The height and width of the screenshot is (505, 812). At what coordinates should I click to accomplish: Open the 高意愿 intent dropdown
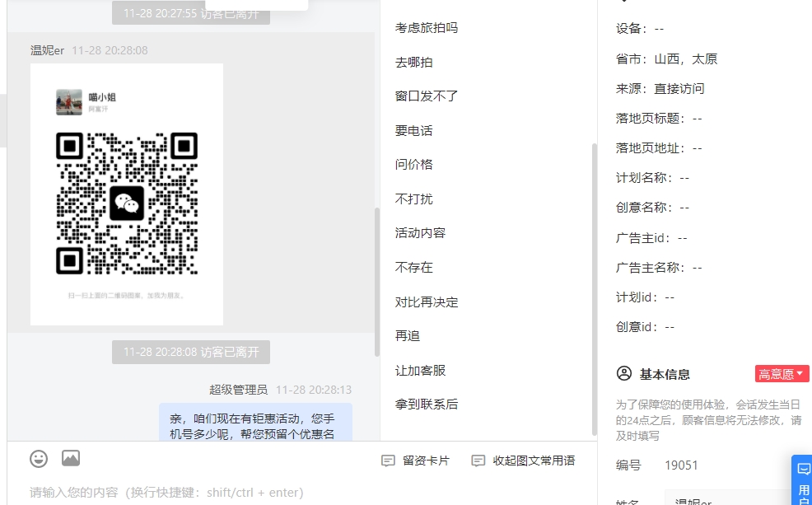782,374
